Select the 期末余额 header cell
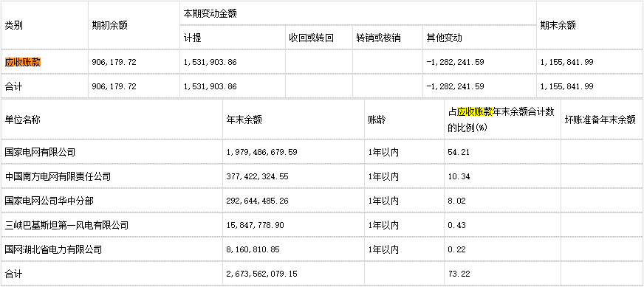The height and width of the screenshot is (287, 644). click(558, 26)
